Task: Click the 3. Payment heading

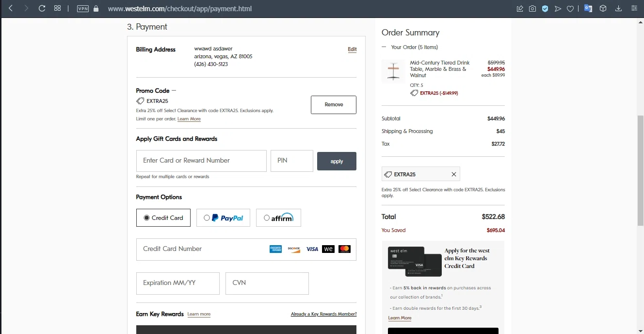Action: (147, 27)
